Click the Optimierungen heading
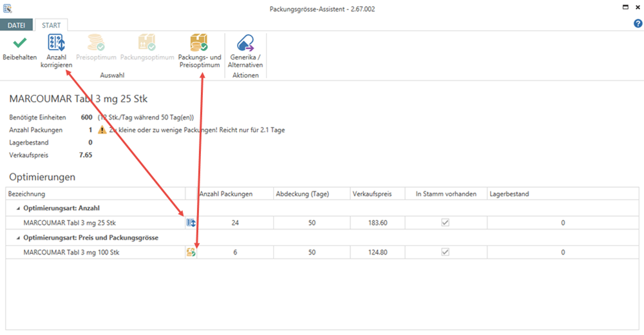Screen dimensions: 644x335 43,177
